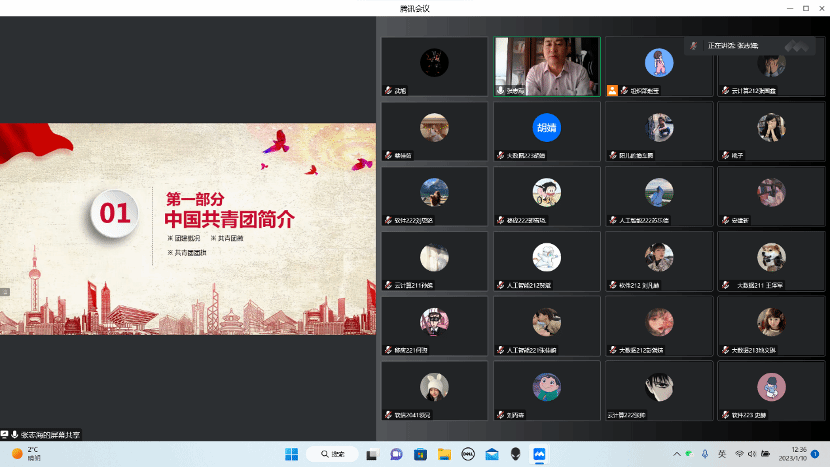Open Task View from the taskbar
830x468 pixels.
click(372, 454)
